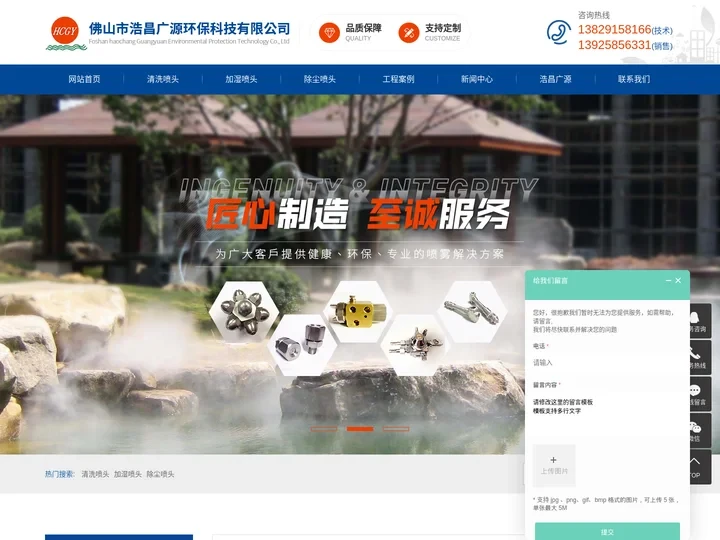Select 联系我们 in the navigation bar
Image resolution: width=720 pixels, height=540 pixels.
[x=633, y=79]
